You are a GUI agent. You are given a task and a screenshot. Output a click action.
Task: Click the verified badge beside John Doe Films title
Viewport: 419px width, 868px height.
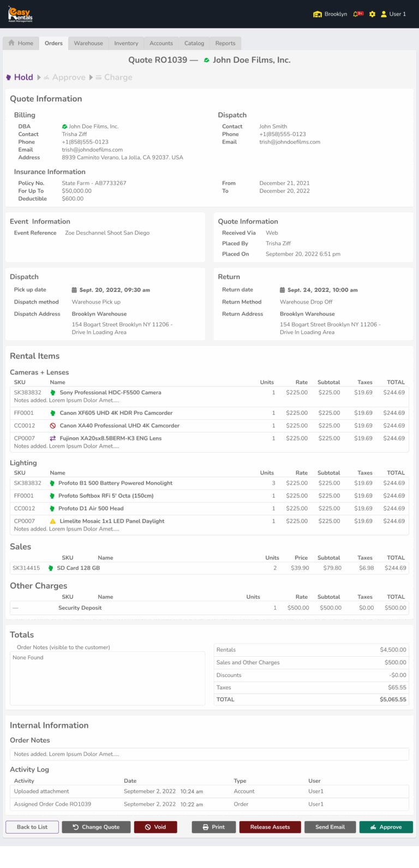point(207,60)
